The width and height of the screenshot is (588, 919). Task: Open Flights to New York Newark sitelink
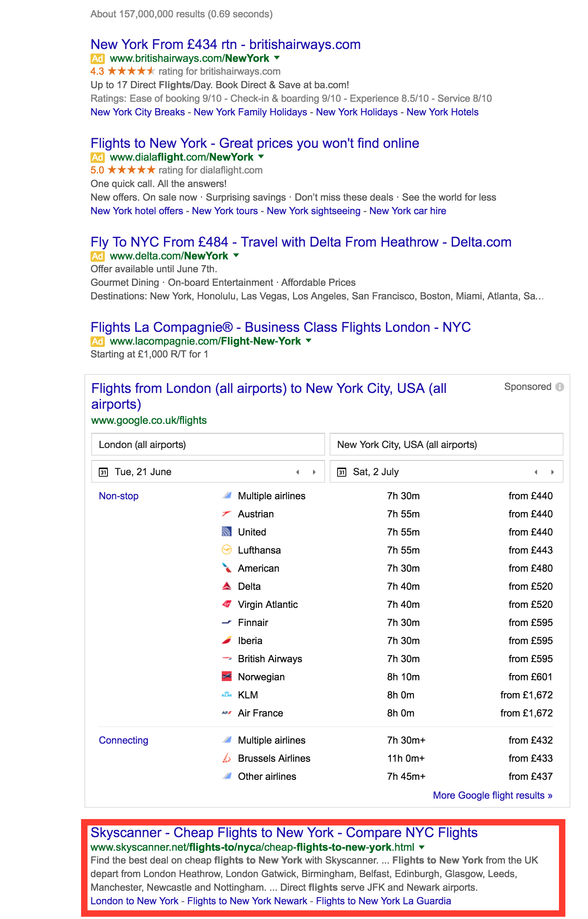[x=247, y=901]
